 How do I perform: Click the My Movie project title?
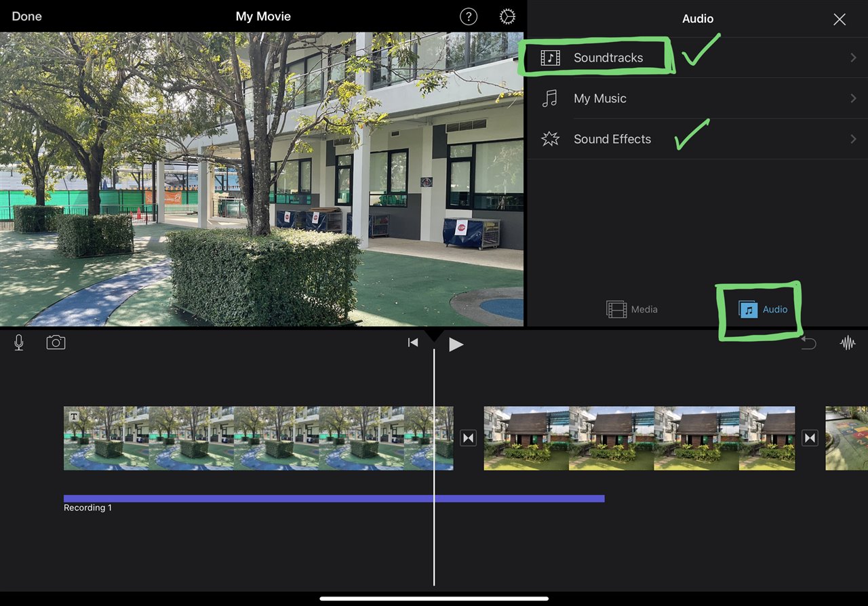263,16
